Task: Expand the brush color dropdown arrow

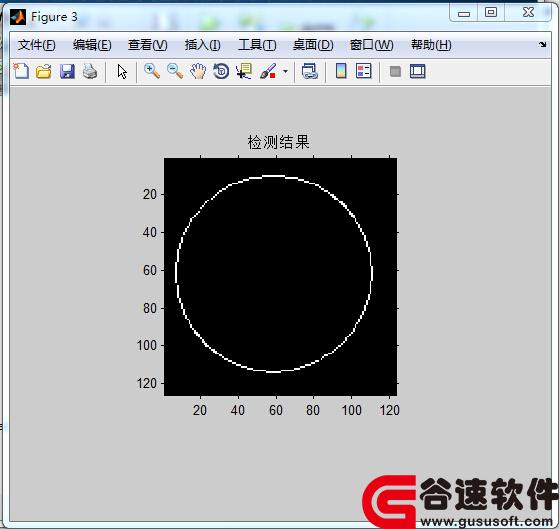Action: pos(285,72)
